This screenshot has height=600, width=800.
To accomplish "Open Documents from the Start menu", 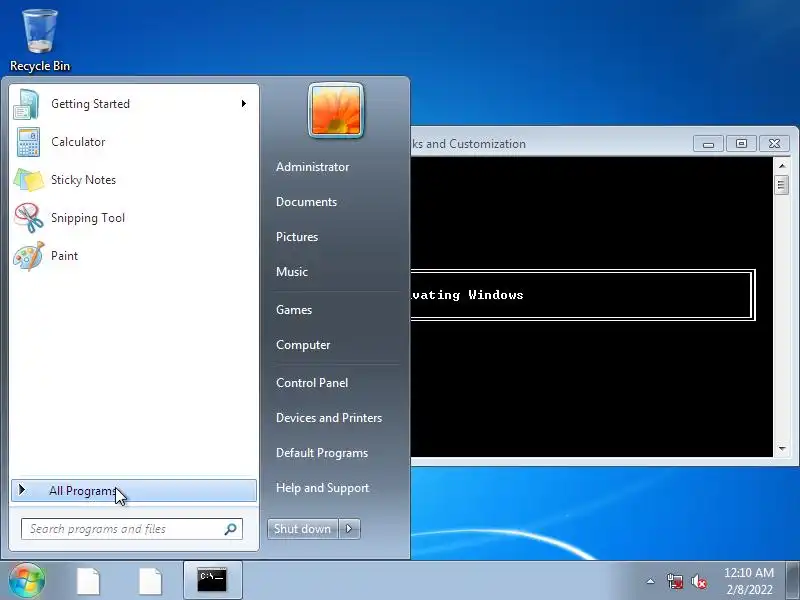I will tap(306, 202).
